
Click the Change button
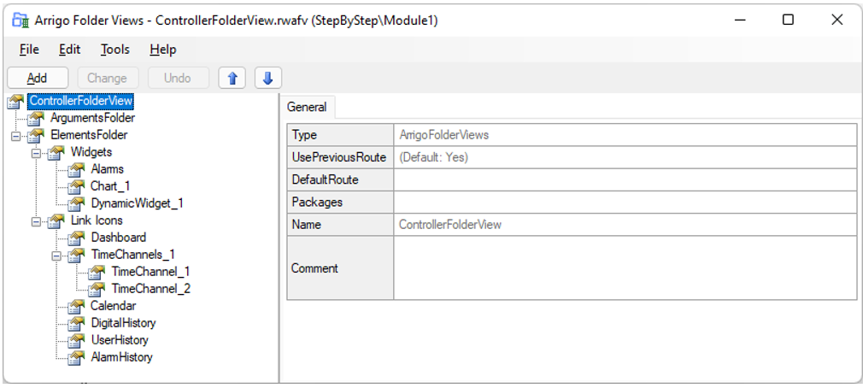[x=107, y=78]
